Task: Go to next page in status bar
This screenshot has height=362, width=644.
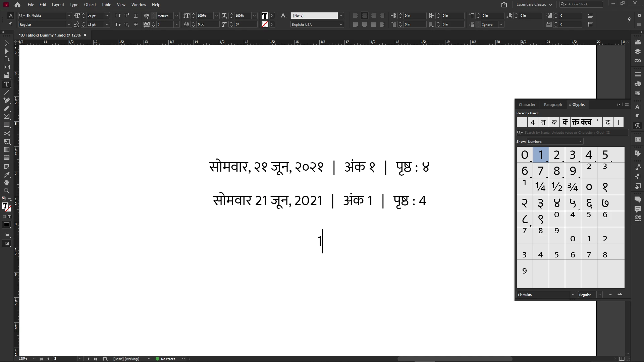Action: [89, 359]
